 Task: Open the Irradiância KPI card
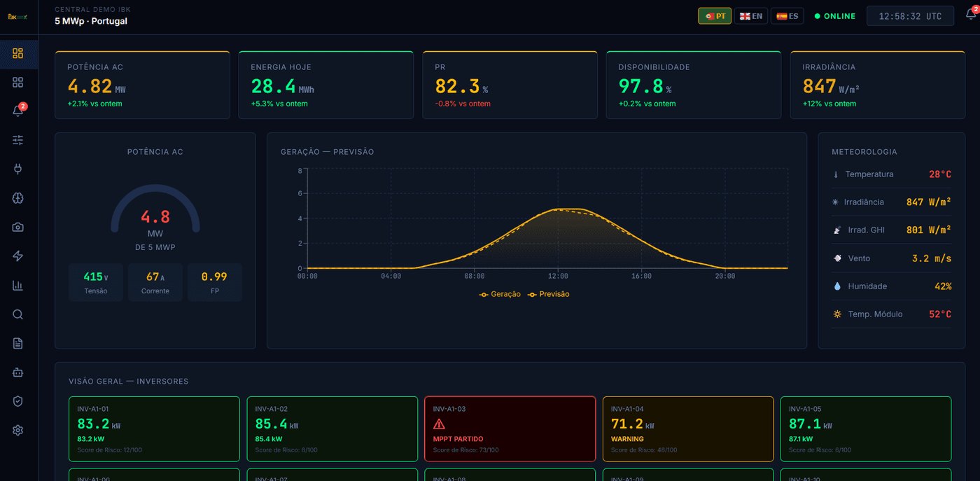point(877,85)
